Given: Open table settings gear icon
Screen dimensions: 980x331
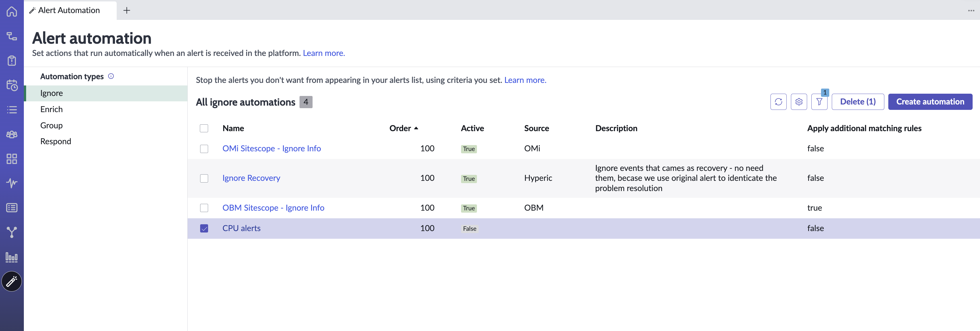Looking at the screenshot, I should 799,102.
